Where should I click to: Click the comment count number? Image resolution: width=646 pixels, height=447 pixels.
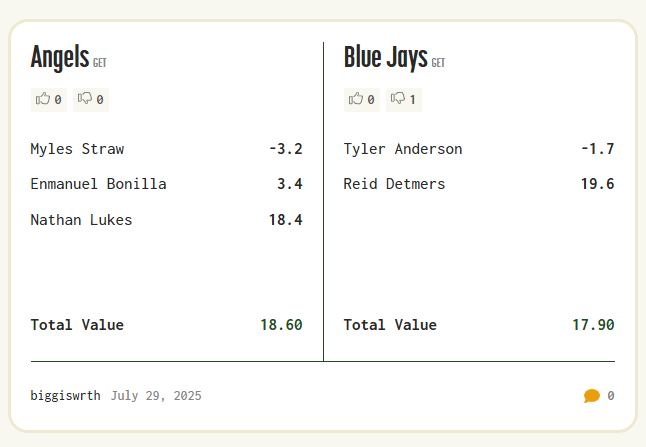tap(611, 396)
